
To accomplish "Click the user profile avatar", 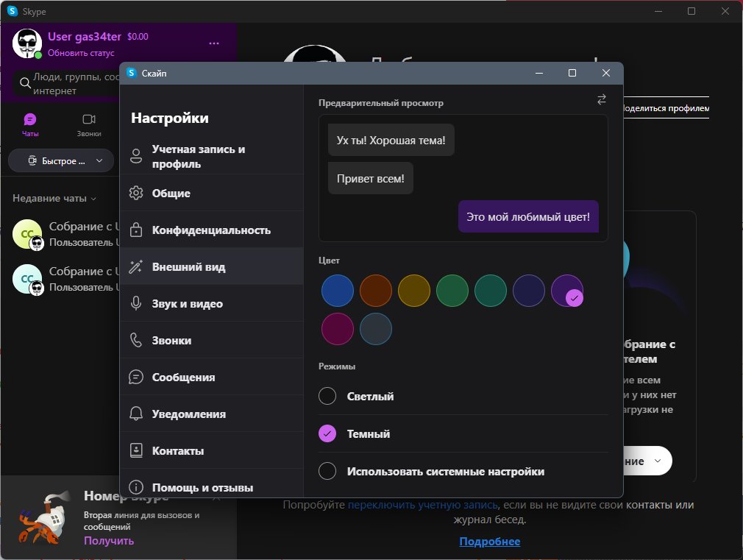I will (x=27, y=43).
